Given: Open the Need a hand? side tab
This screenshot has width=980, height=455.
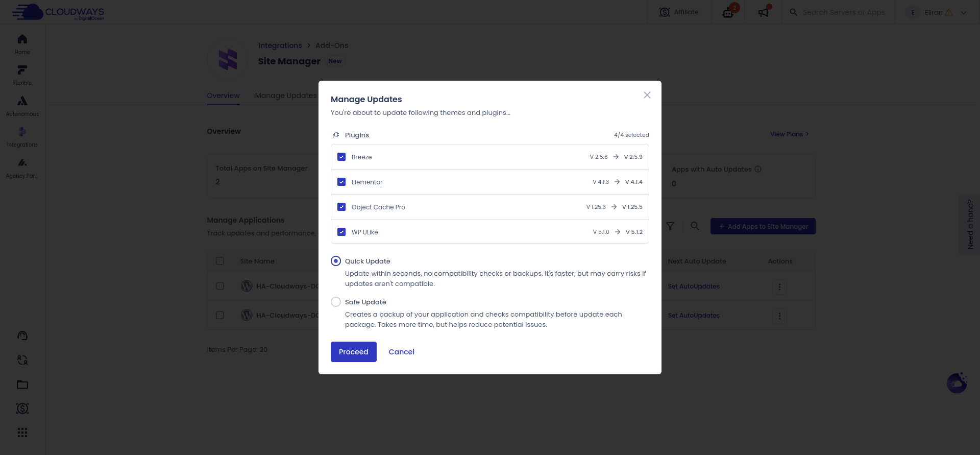Looking at the screenshot, I should click(970, 224).
